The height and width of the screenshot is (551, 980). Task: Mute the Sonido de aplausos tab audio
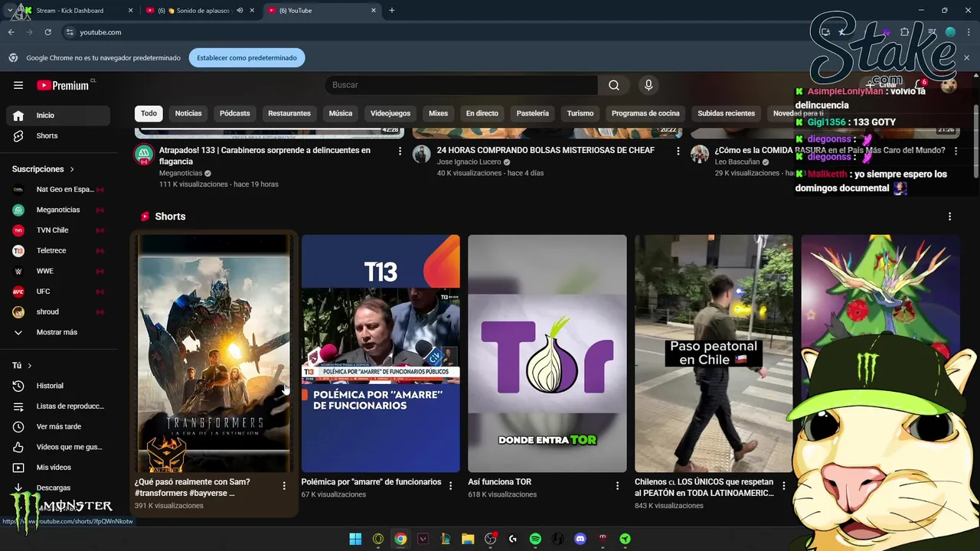(x=240, y=11)
